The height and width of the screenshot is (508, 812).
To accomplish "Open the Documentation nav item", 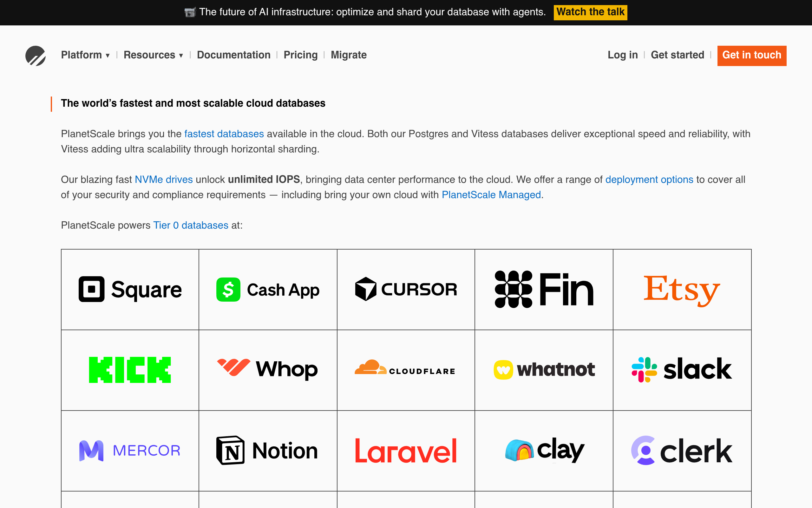I will click(x=233, y=55).
